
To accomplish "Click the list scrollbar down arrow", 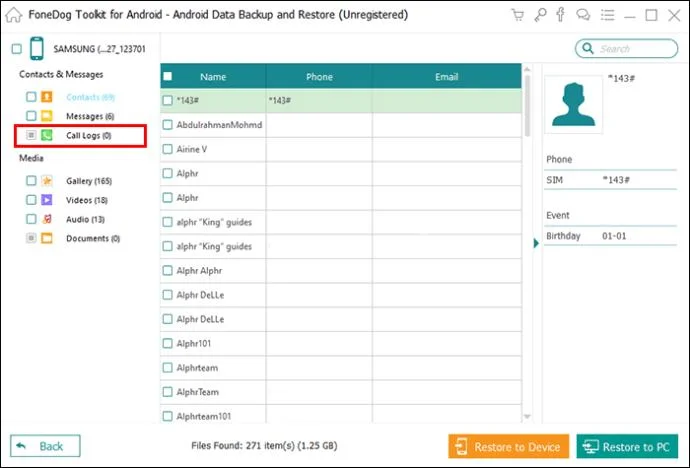I will pos(527,416).
